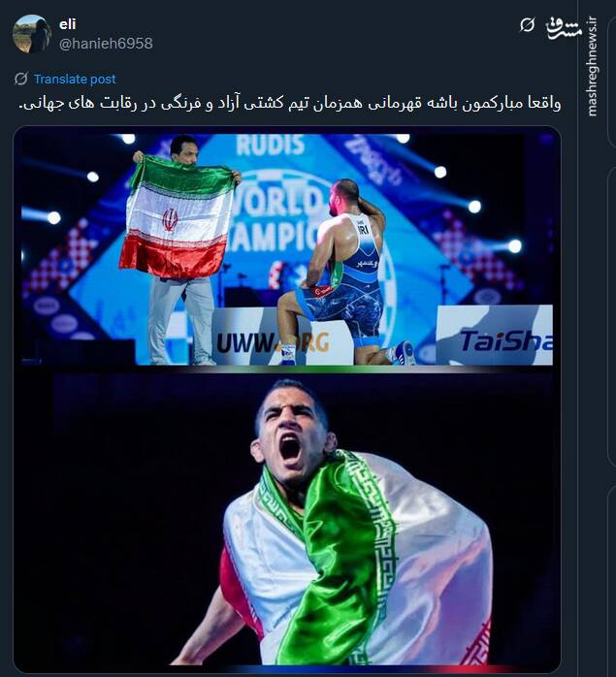Click the vertical mashreghnews.ir watermark text

pyautogui.click(x=593, y=67)
